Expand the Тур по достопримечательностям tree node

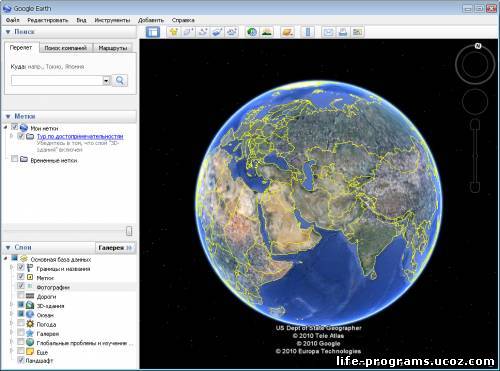click(12, 136)
